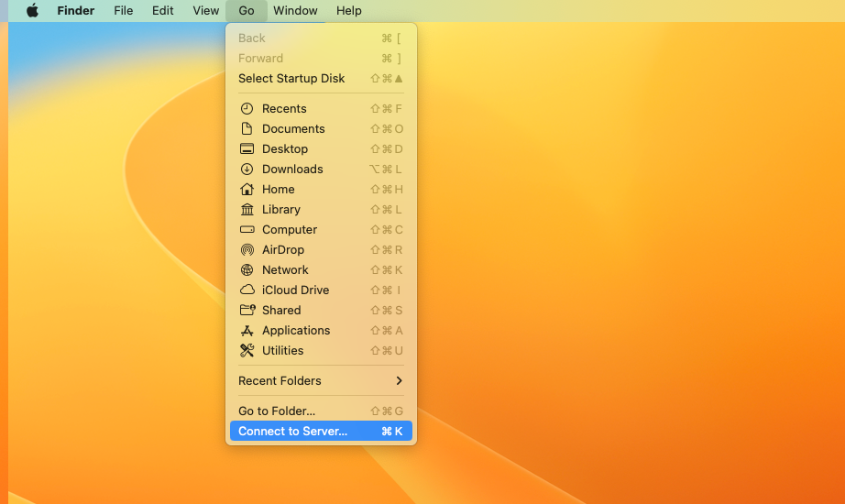The image size is (845, 504).
Task: Click the 'Shared' label
Action: [281, 310]
